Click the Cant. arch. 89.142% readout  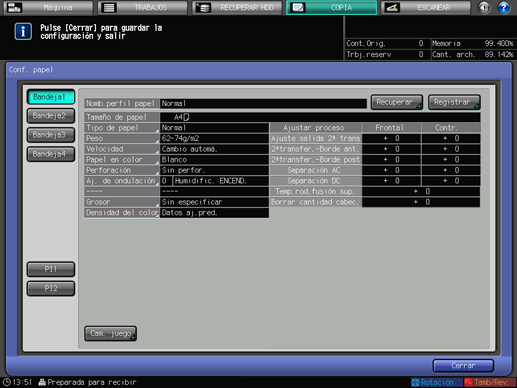tap(473, 54)
